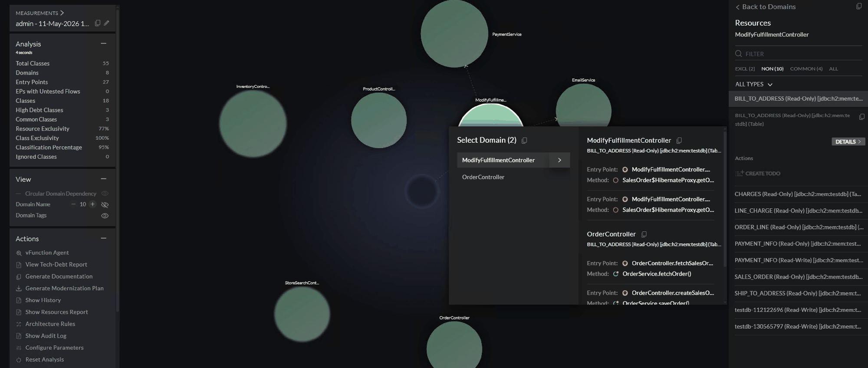Open the vFunction Agent action
868x368 pixels.
tap(47, 253)
